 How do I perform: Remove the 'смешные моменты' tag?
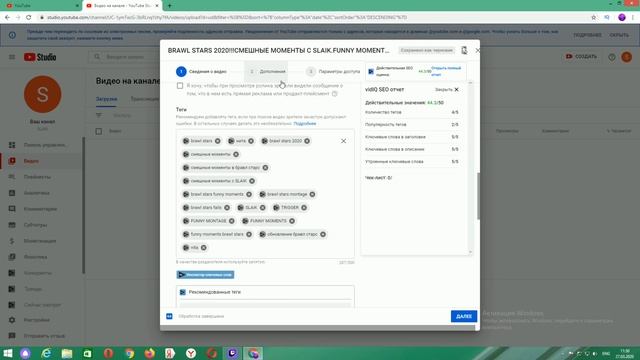(236, 154)
